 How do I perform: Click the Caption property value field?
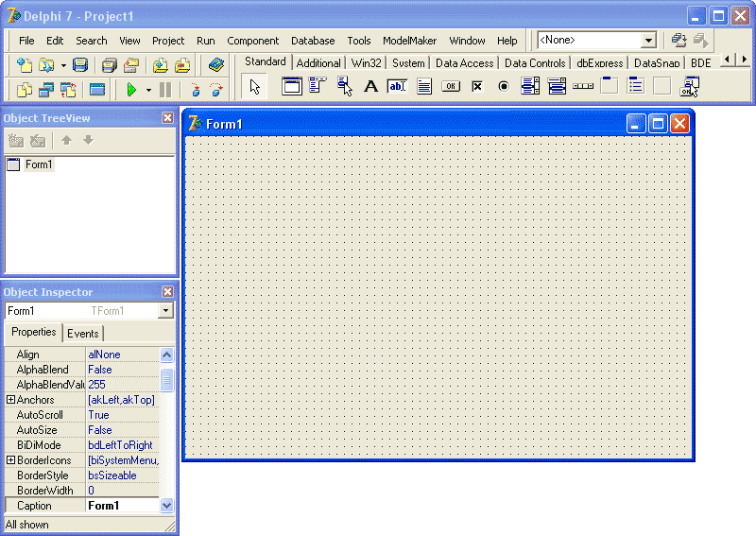tap(123, 506)
